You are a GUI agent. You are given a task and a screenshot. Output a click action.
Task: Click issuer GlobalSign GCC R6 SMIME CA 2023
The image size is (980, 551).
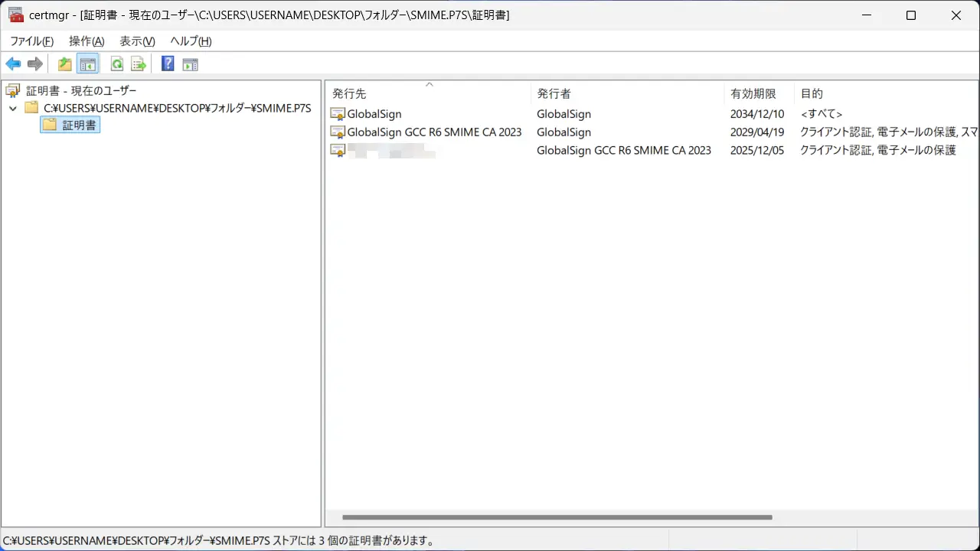pos(624,151)
